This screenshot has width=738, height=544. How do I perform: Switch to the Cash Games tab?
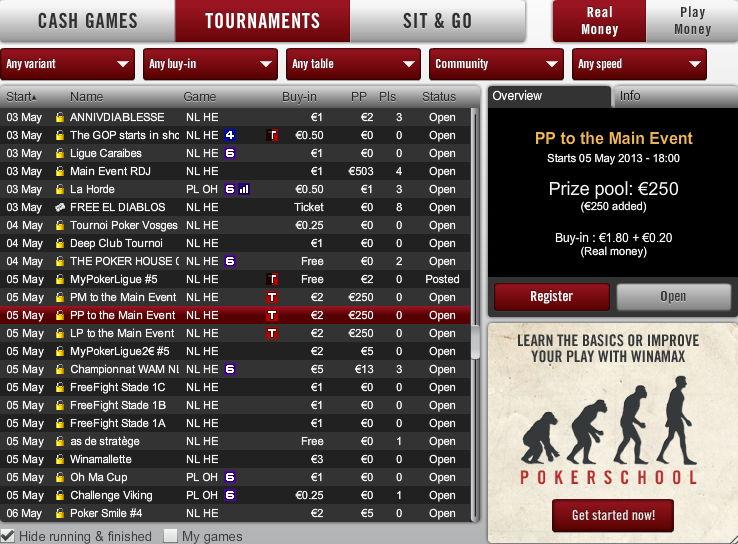tap(88, 21)
